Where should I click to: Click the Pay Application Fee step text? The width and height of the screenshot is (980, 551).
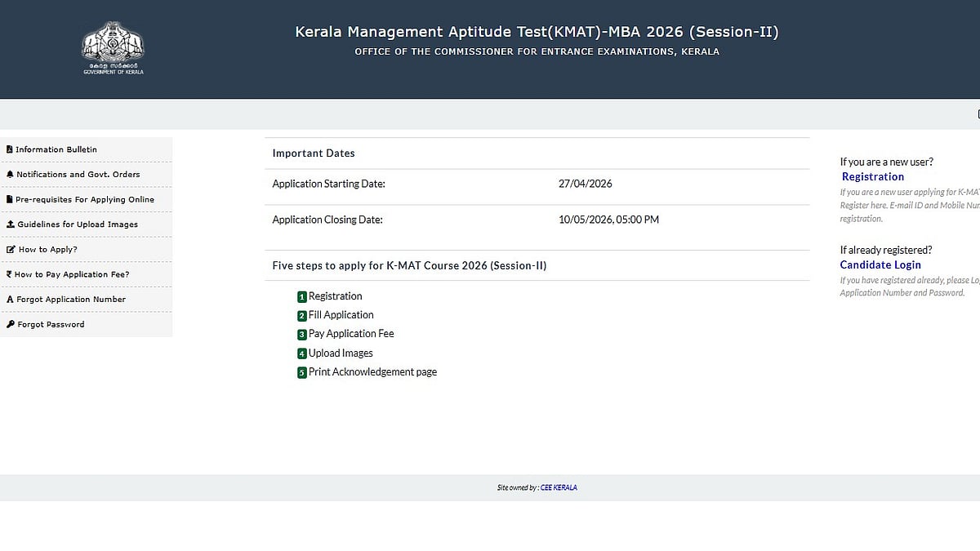(351, 334)
